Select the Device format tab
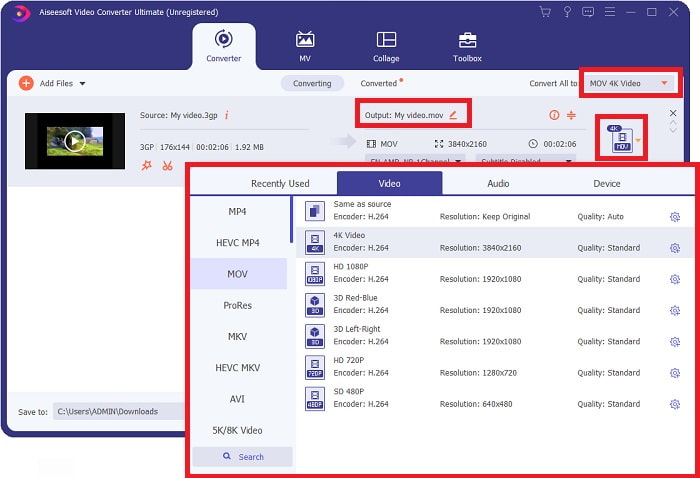700x478 pixels. [x=607, y=183]
